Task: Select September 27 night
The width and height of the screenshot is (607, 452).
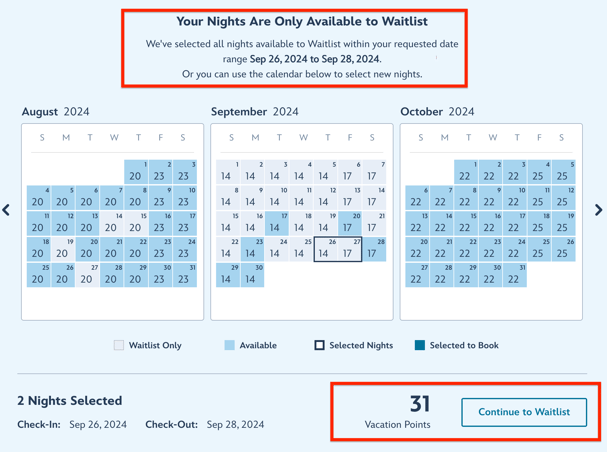Action: [348, 249]
